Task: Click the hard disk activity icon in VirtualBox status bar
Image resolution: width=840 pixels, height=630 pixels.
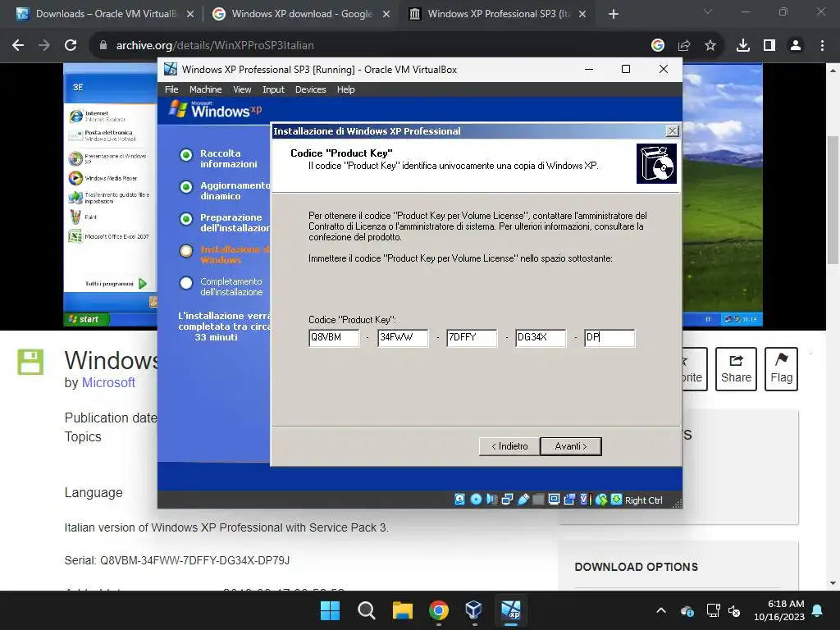Action: pyautogui.click(x=459, y=500)
